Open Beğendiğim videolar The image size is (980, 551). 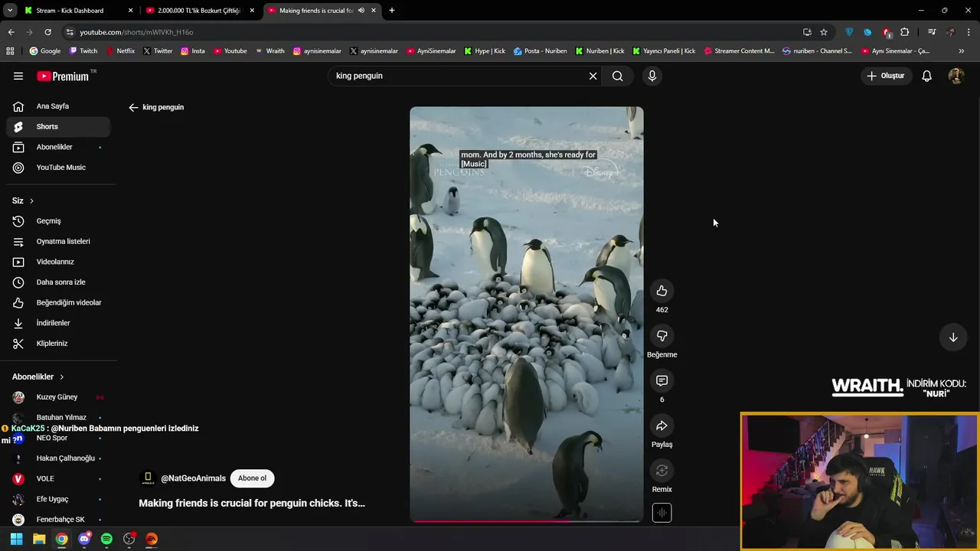tap(57, 302)
